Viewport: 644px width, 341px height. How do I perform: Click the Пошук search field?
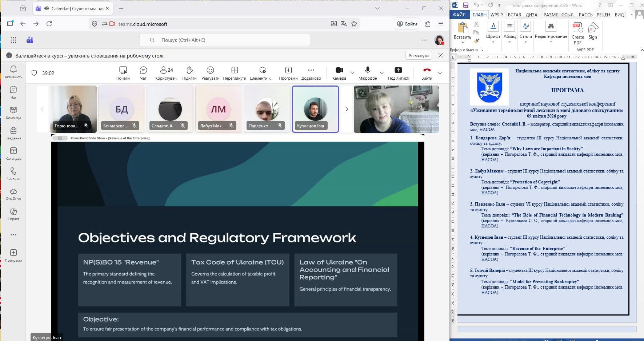(x=224, y=40)
